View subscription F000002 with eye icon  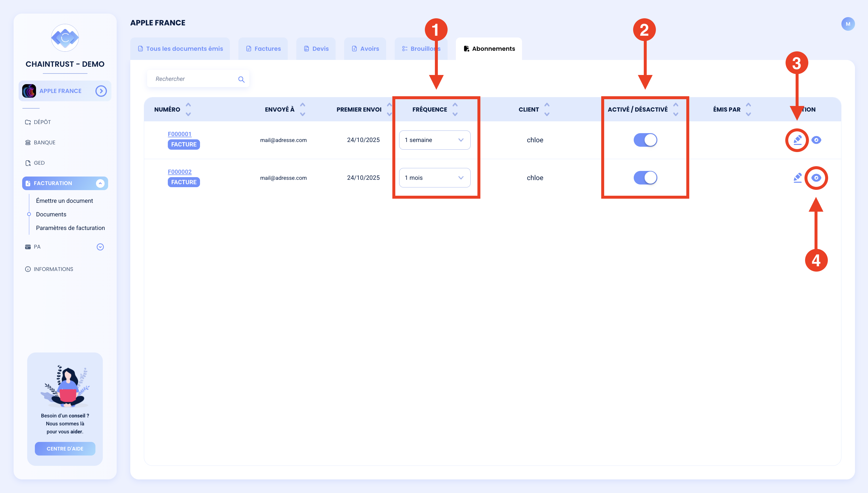816,178
